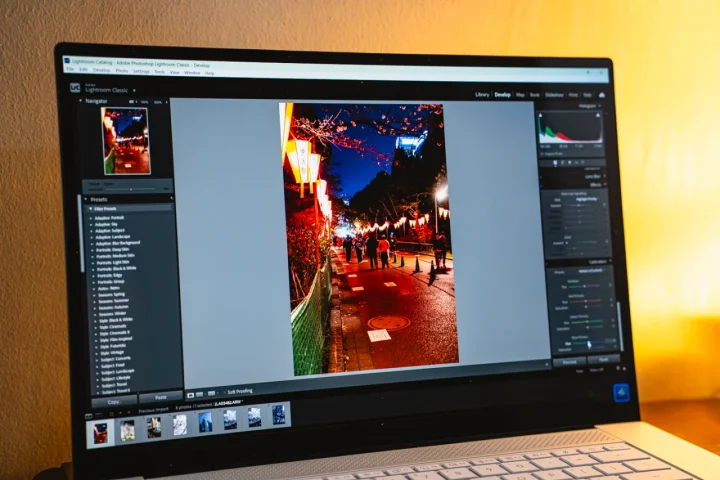Adjust the Blue Primary Hue slider
The width and height of the screenshot is (720, 480).
[589, 343]
